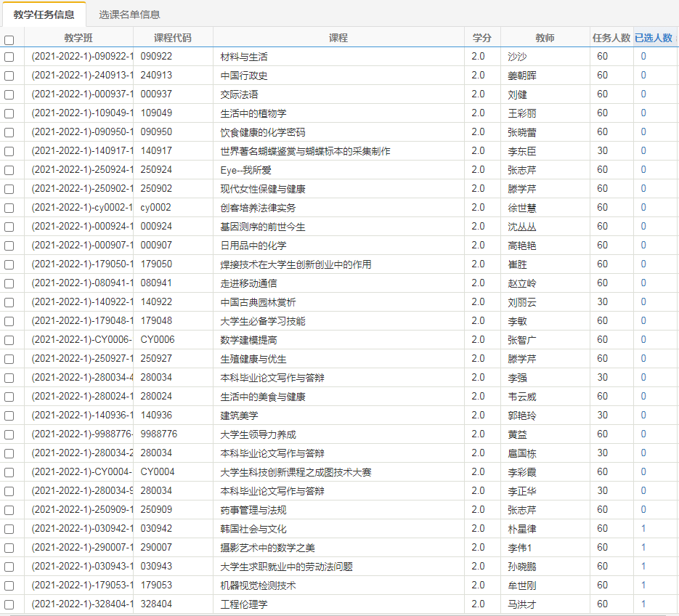Open the 教学任务信息 tab
The width and height of the screenshot is (679, 616).
click(x=44, y=15)
